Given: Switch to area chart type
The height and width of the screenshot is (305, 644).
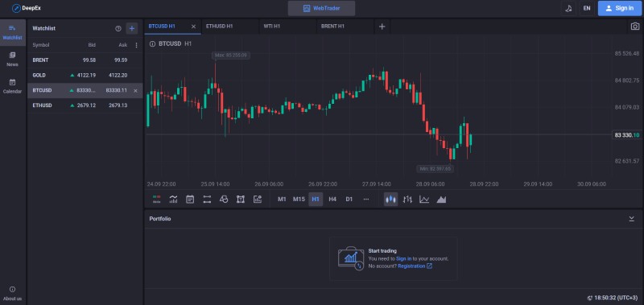Looking at the screenshot, I should pos(441,199).
